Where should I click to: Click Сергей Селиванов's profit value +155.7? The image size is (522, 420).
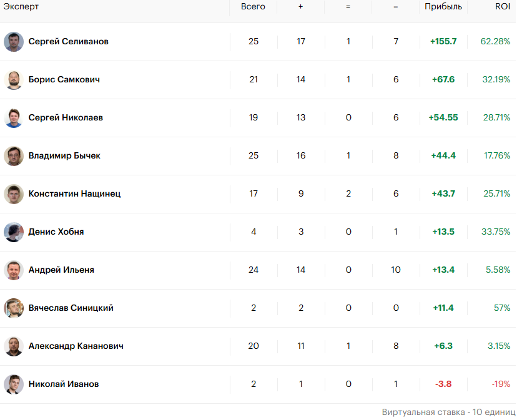point(443,42)
